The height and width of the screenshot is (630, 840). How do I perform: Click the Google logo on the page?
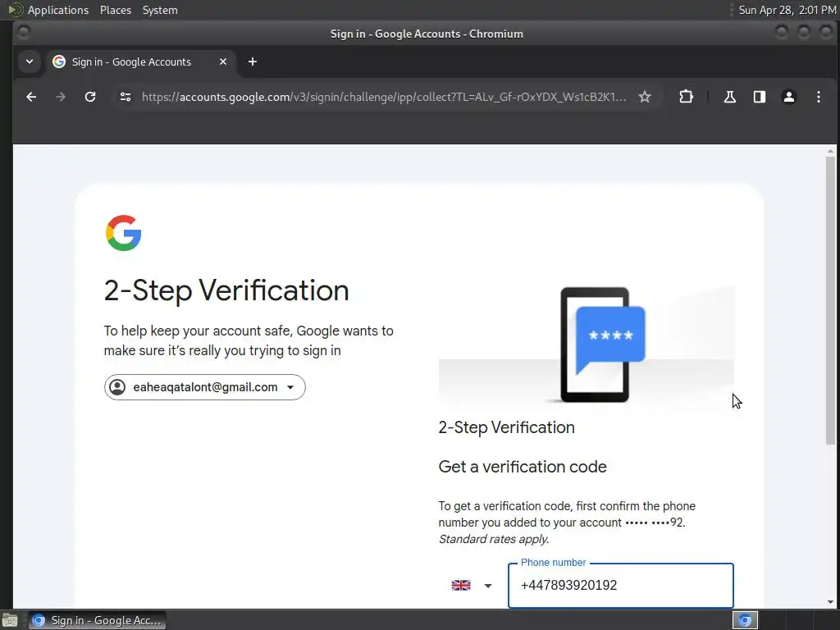tap(123, 233)
